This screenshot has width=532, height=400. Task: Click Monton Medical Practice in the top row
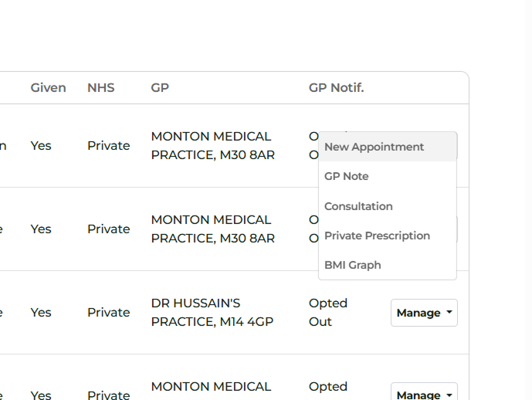pos(212,145)
